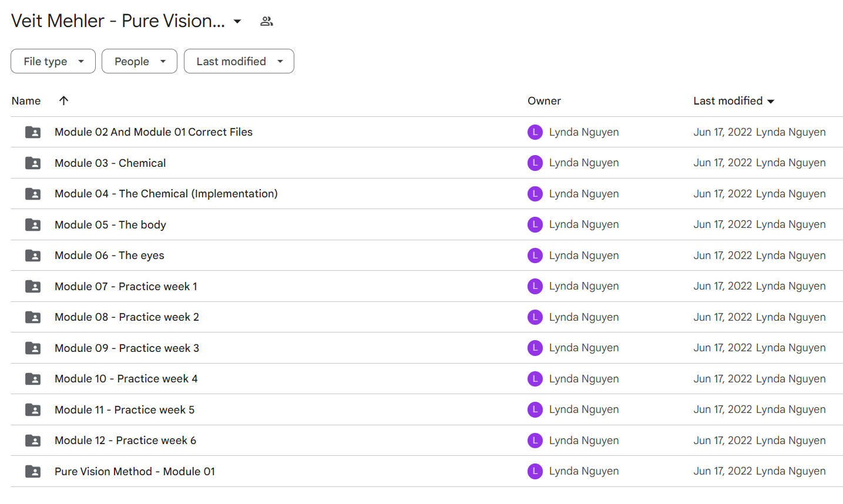Click the folder icon for Module 12 - Practice week 6

coord(33,441)
